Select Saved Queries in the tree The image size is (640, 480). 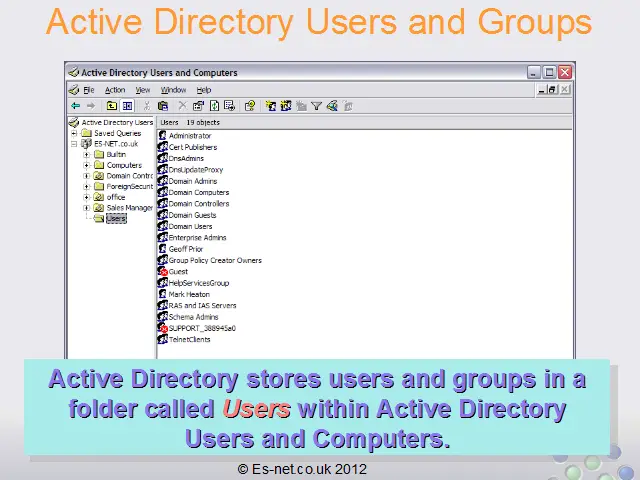[118, 133]
